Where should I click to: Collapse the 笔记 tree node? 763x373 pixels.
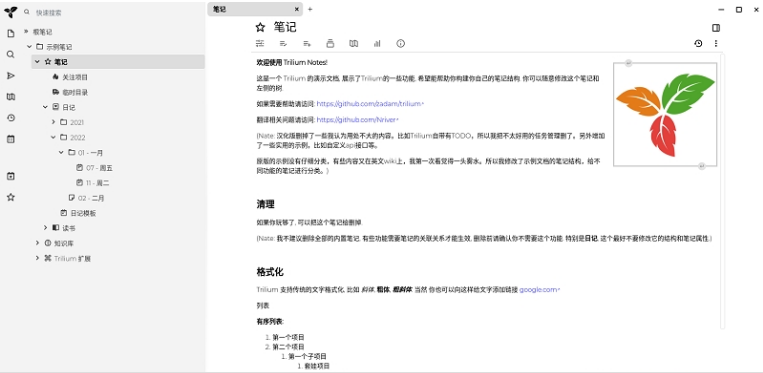[x=37, y=62]
